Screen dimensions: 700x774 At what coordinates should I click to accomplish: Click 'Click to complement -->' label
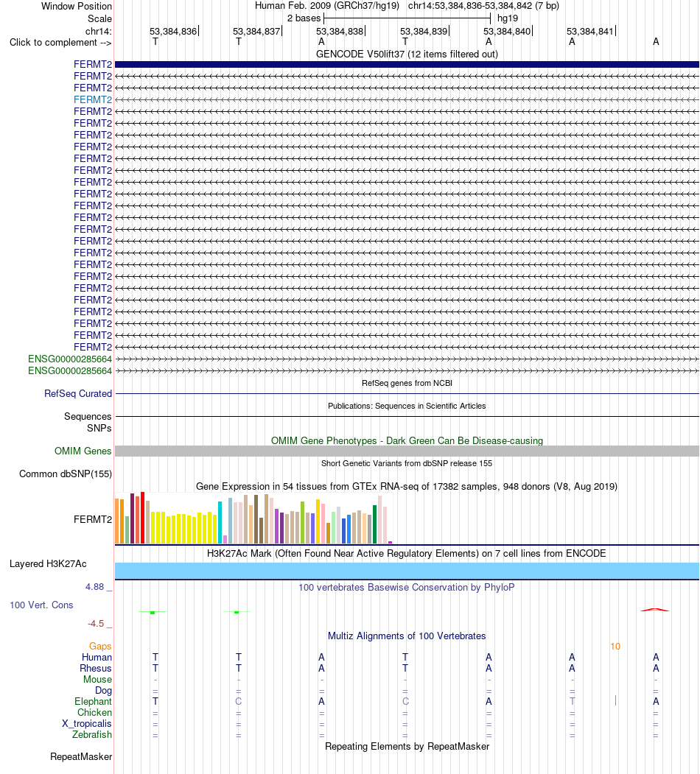[x=60, y=43]
